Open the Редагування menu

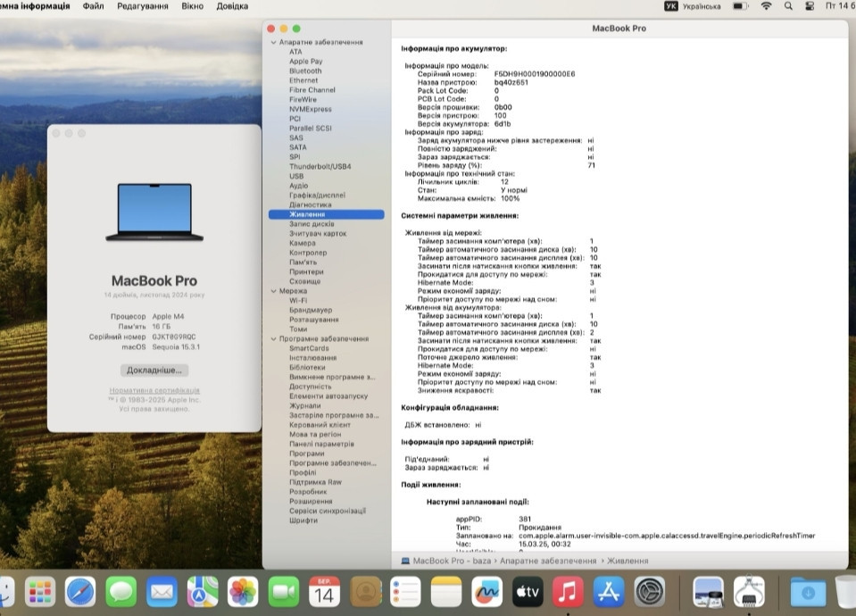tap(143, 6)
